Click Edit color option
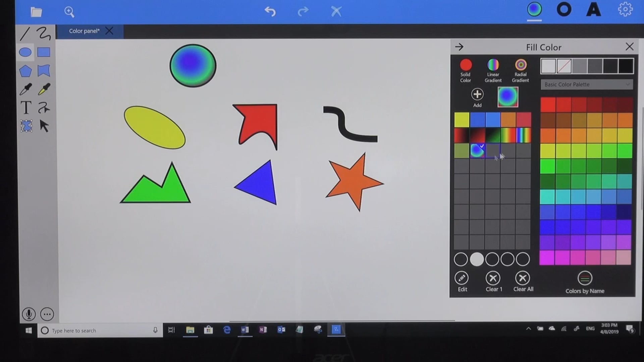This screenshot has height=362, width=644. (x=461, y=278)
